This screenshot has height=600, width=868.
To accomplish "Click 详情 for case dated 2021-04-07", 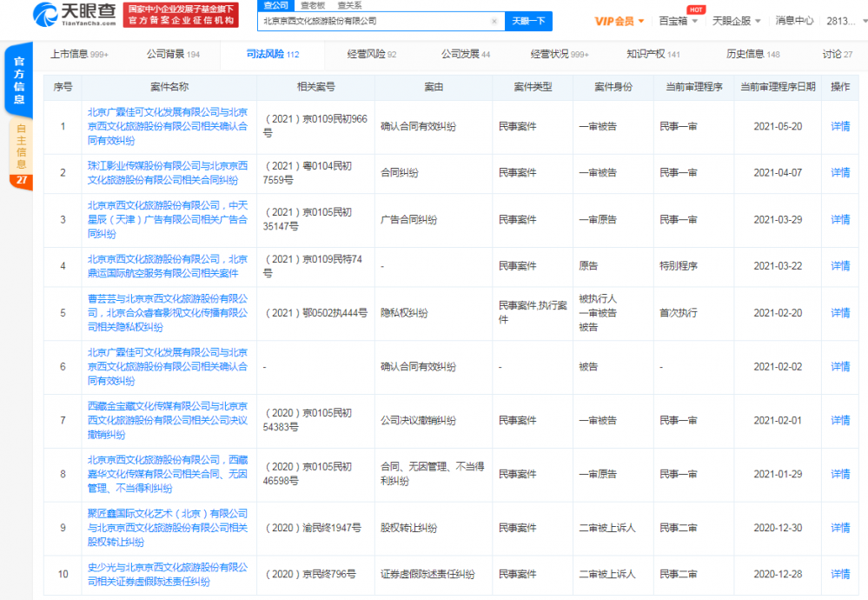I will (x=840, y=173).
